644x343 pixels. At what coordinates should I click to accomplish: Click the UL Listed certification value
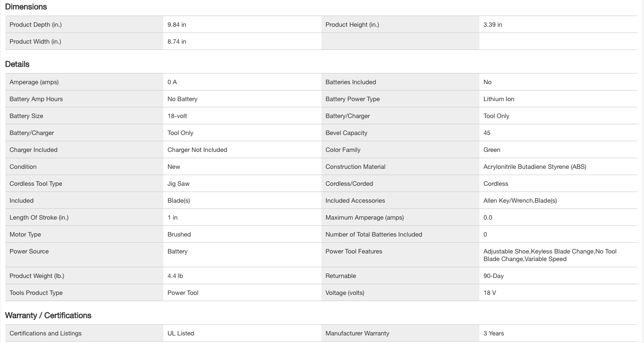(181, 333)
